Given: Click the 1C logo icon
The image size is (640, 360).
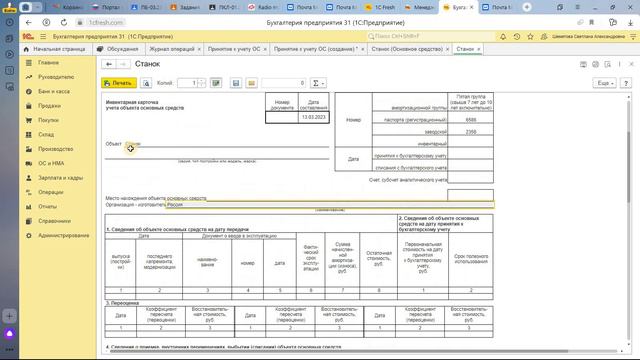Looking at the screenshot, I should click(x=28, y=36).
